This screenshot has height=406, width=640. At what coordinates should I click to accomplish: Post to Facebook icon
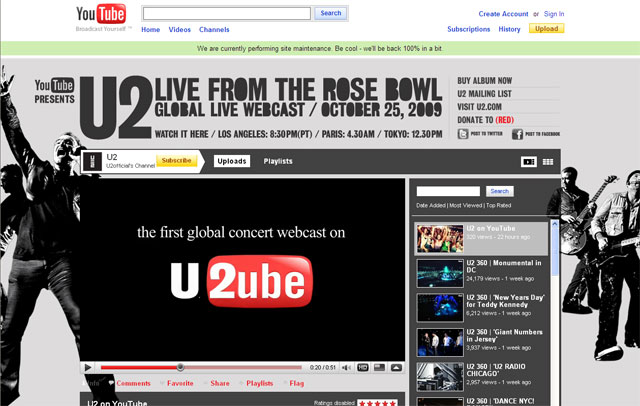(517, 134)
